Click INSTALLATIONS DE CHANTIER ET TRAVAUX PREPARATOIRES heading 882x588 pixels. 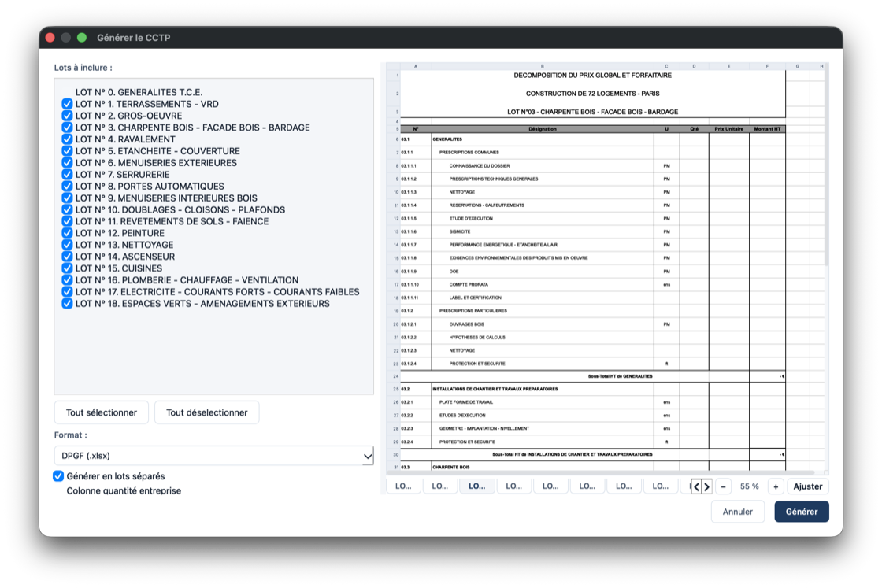(495, 389)
